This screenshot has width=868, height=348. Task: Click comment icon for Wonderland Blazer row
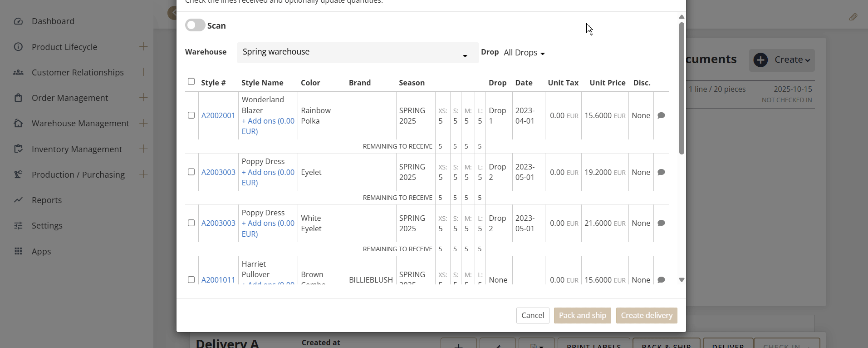[661, 115]
